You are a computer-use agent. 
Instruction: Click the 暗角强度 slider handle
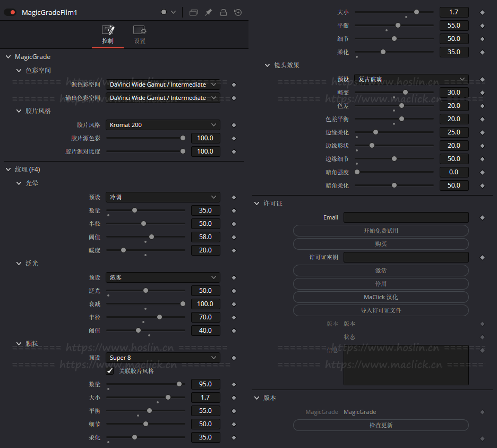point(357,172)
